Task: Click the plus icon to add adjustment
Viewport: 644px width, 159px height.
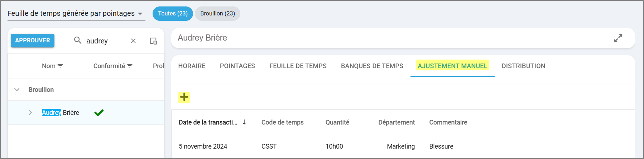Action: (x=184, y=97)
